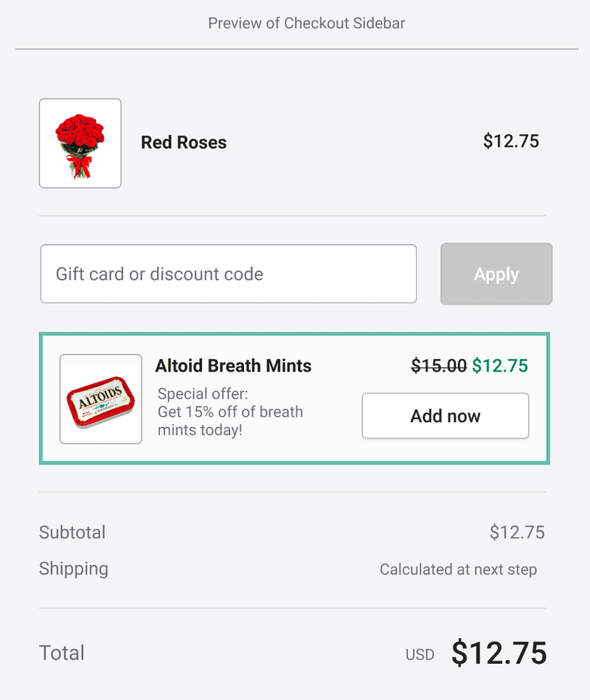Click the green discounted Altoid price
The image size is (590, 700).
[x=500, y=366]
